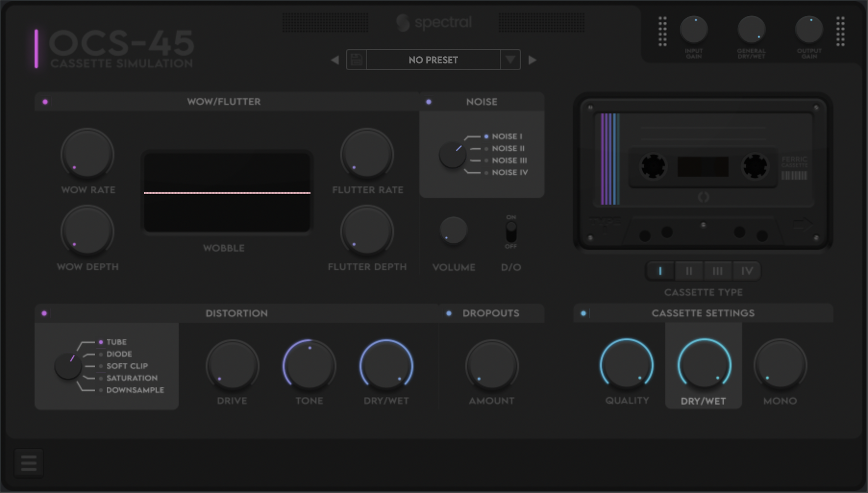Click the cassette tape image
The height and width of the screenshot is (493, 868).
703,172
